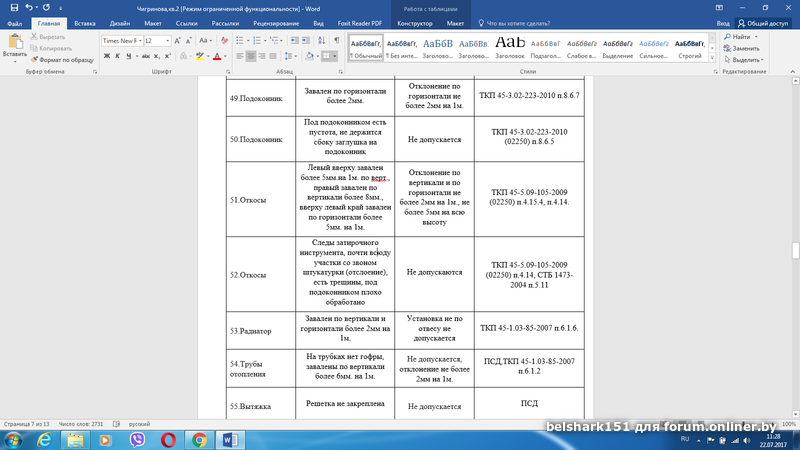The image size is (800, 450).
Task: Justify text alignment
Action: coord(273,56)
